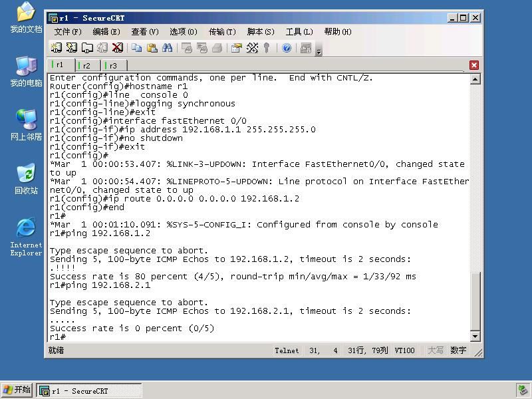Click the terminal scrollbar up arrow
Image resolution: width=532 pixels, height=399 pixels.
click(x=475, y=79)
